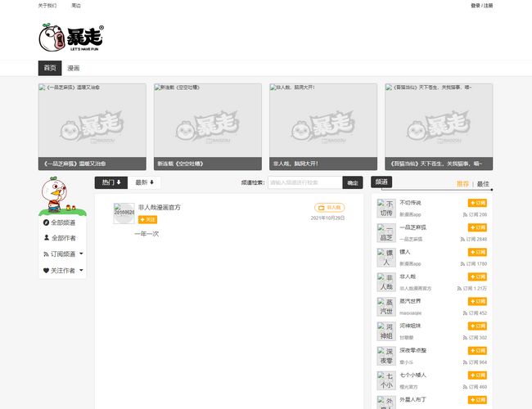
Task: Expand the 关注作者 dropdown arrow
Action: point(81,270)
